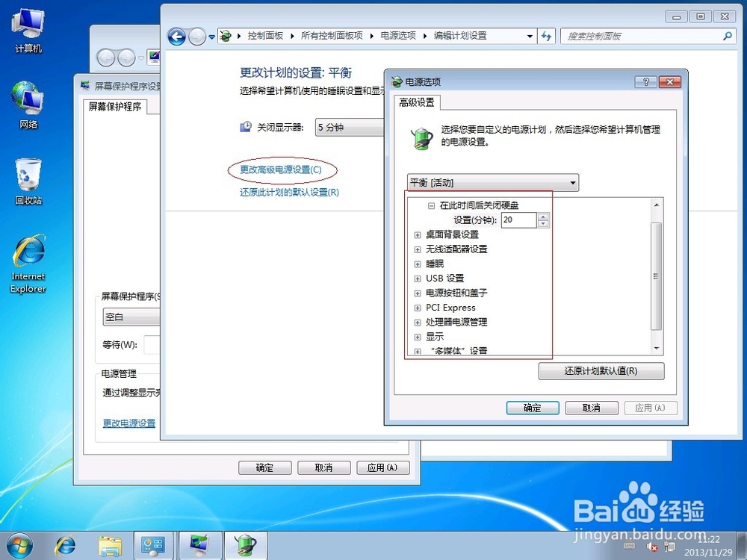
Task: Click 应用(A) in screen saver window
Action: (x=383, y=467)
